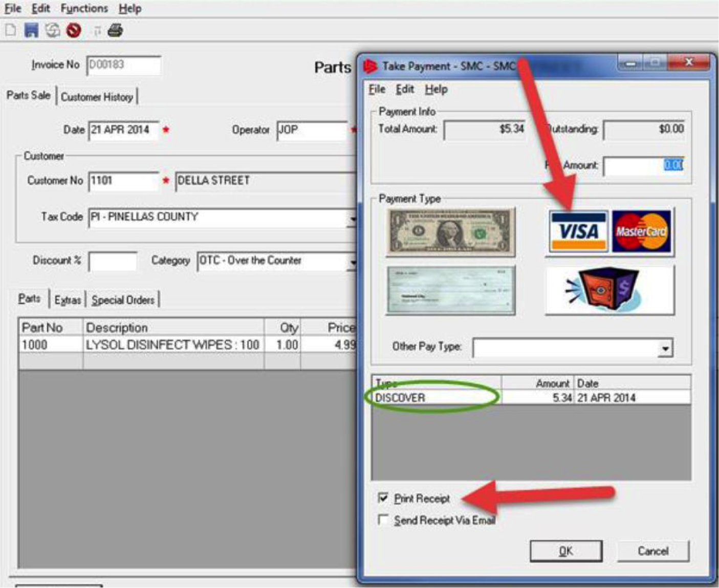Click the Outstanding amount field
Screen dimensions: 719x588
click(x=644, y=129)
